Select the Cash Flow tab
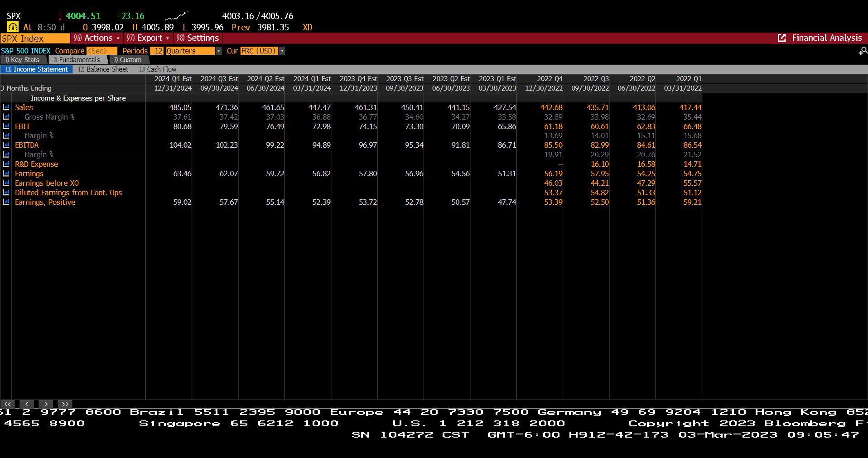This screenshot has height=458, width=868. click(x=158, y=69)
